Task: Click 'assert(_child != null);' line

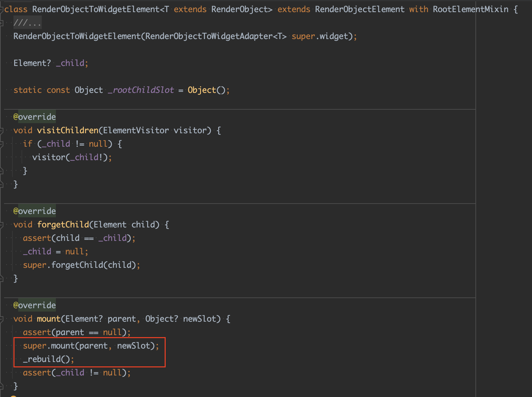Action: (x=77, y=372)
